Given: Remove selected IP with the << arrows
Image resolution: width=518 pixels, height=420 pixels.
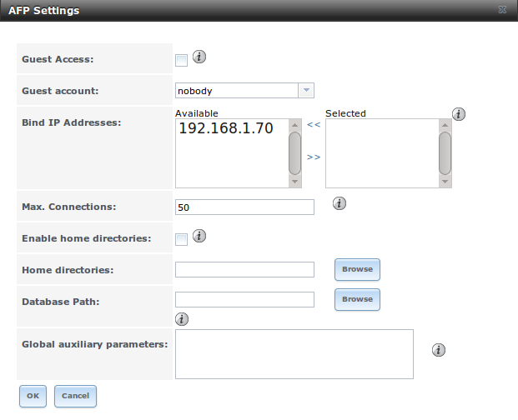Looking at the screenshot, I should [314, 124].
